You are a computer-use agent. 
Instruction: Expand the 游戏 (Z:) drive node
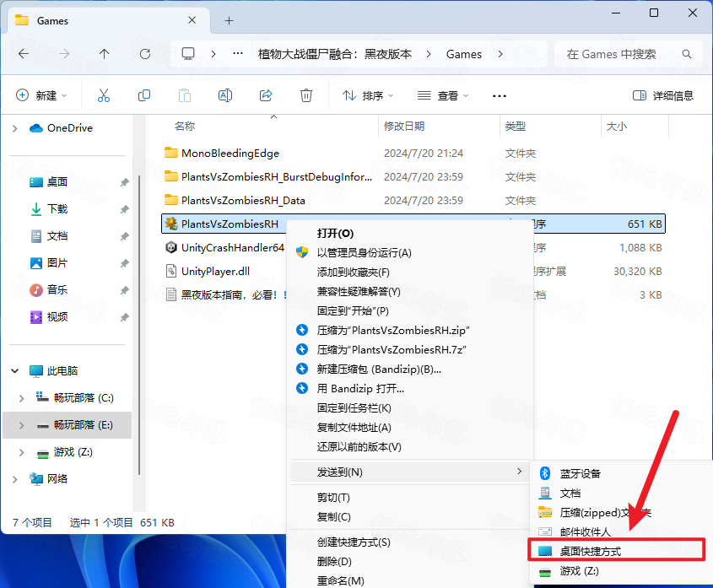[21, 452]
